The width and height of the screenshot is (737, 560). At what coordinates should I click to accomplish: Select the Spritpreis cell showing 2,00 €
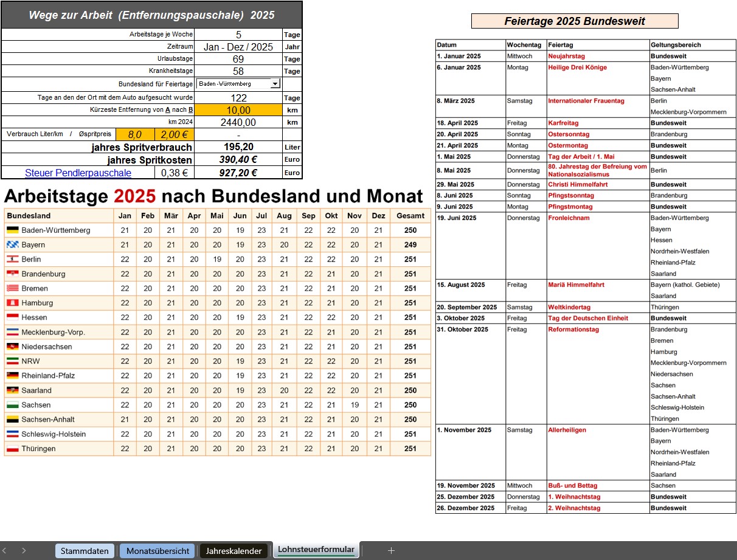[174, 134]
